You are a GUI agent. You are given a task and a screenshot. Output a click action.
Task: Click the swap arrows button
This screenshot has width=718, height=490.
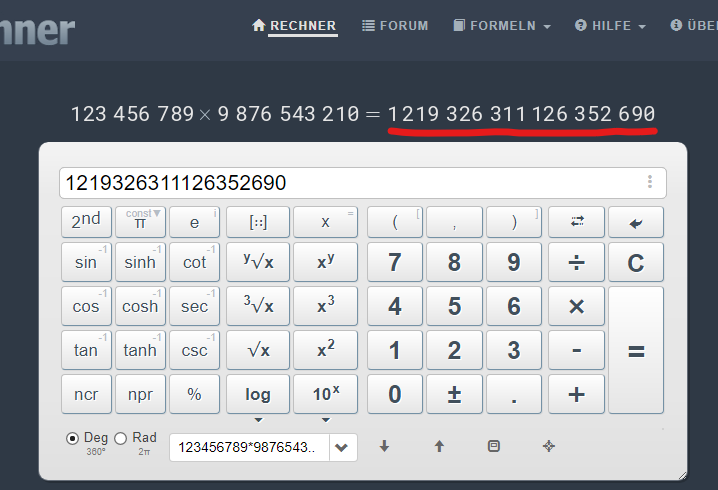pyautogui.click(x=576, y=222)
